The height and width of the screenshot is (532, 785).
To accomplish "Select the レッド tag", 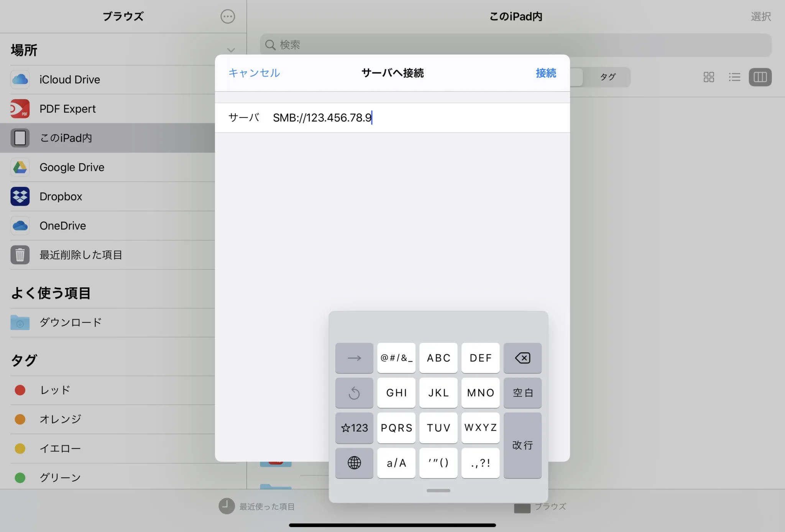I will point(55,390).
